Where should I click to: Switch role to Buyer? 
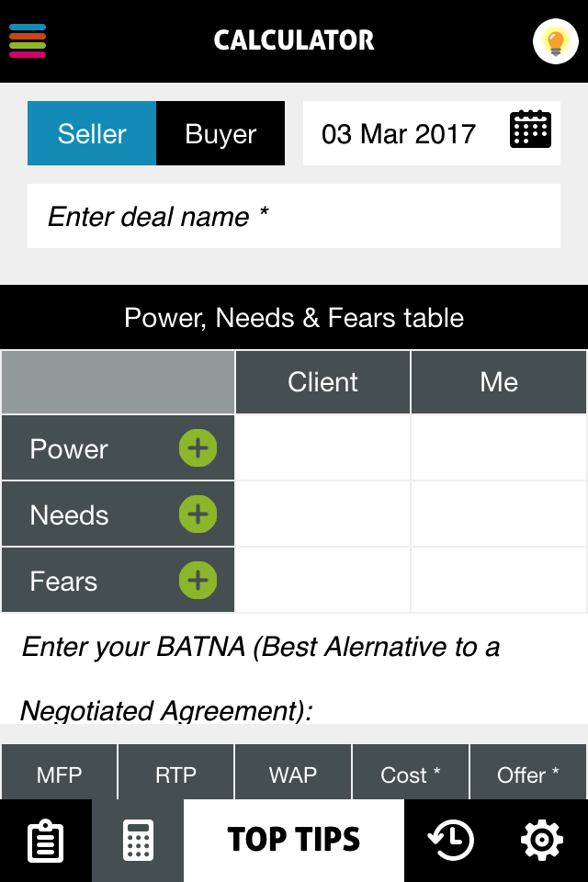(x=220, y=133)
